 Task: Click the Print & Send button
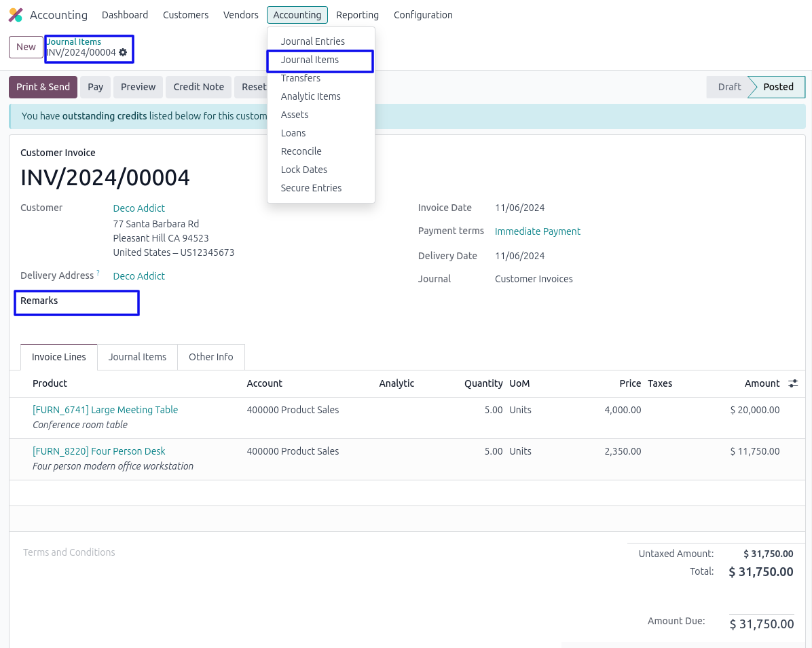(43, 87)
